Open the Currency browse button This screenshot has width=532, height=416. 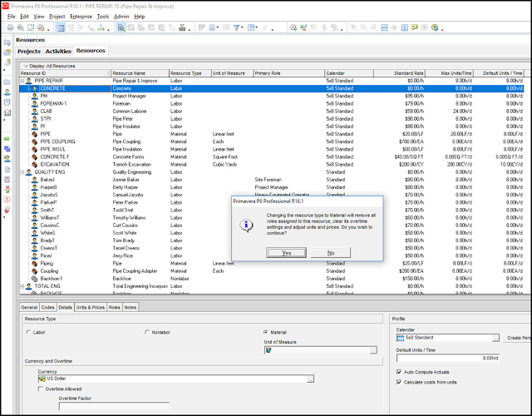(310, 379)
